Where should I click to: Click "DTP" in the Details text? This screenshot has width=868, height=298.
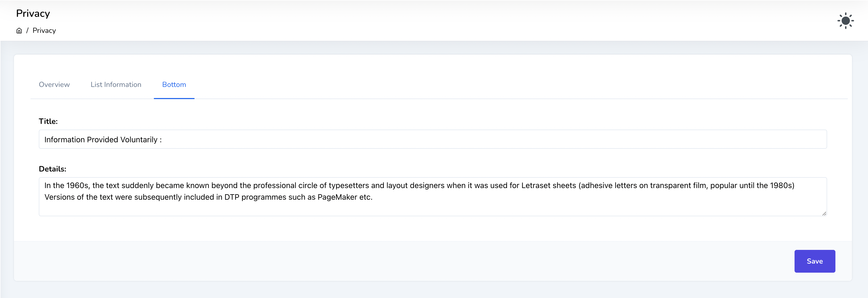pyautogui.click(x=232, y=197)
